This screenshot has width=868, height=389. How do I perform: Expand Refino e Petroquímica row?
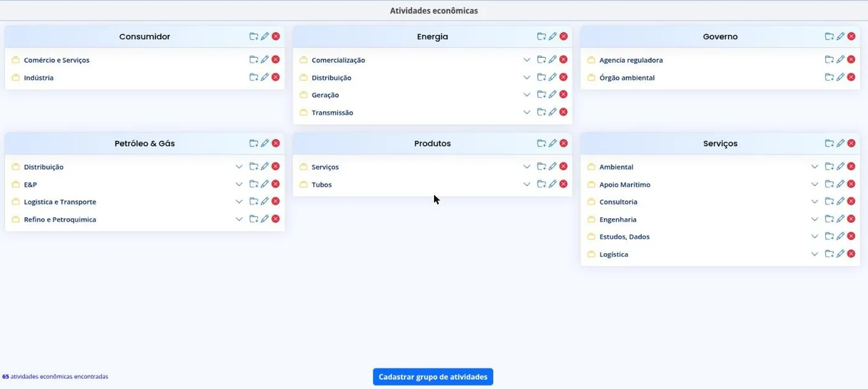click(239, 219)
